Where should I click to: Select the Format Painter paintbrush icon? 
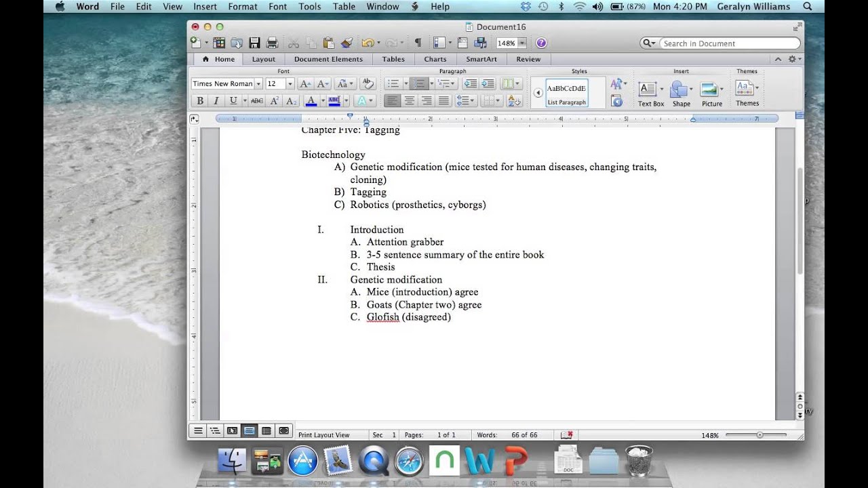[x=347, y=43]
